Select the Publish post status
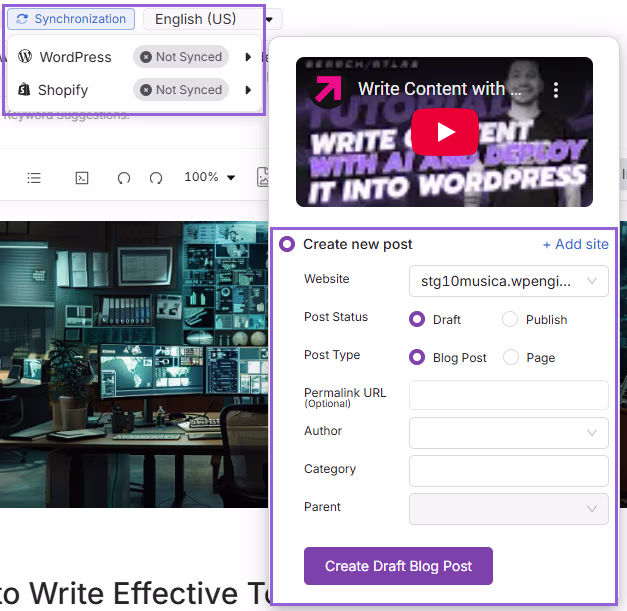Viewport: 627px width, 611px height. (510, 320)
